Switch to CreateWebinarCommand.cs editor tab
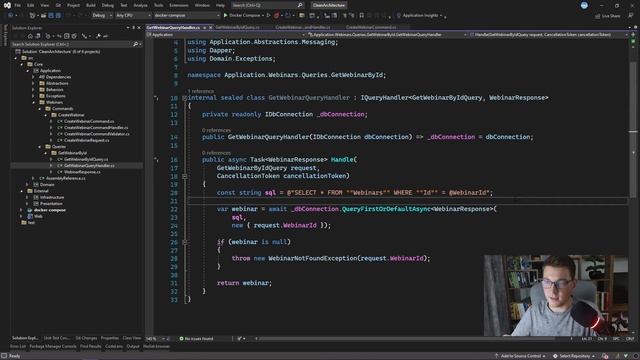This screenshot has width=640, height=360. click(371, 27)
